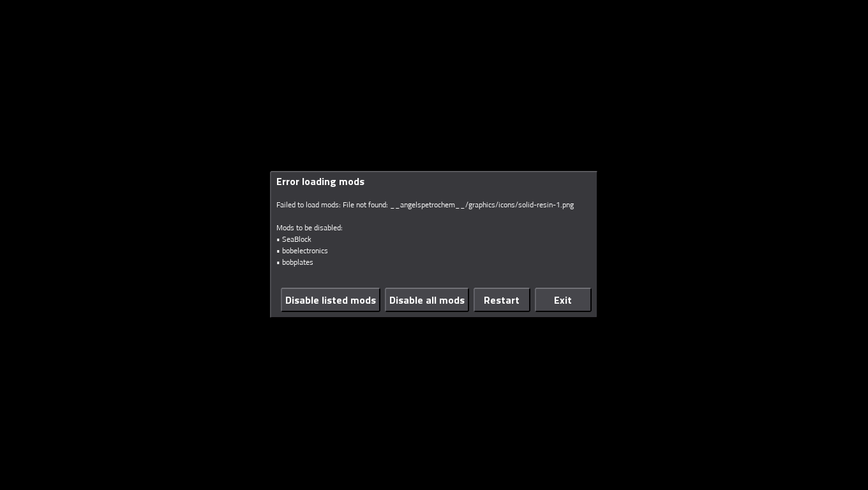Click the bullet beside bobplates
Viewport: 868px width, 490px height.
click(278, 263)
